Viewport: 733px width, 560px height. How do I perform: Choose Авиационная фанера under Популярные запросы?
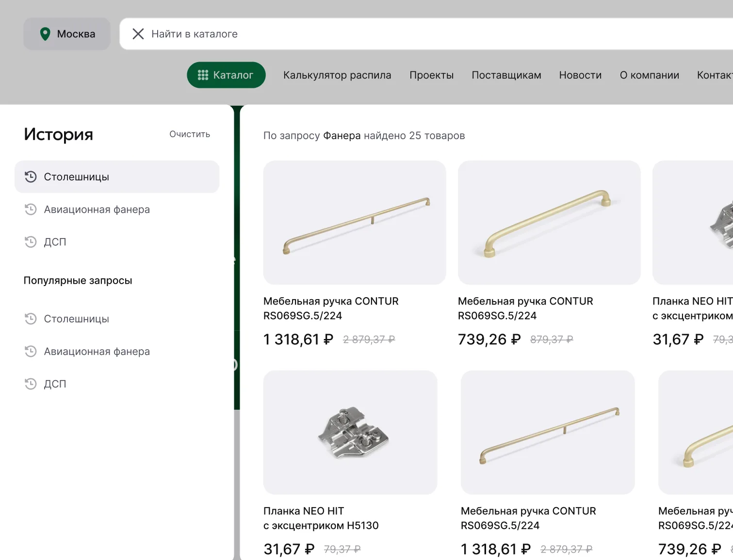pyautogui.click(x=97, y=352)
